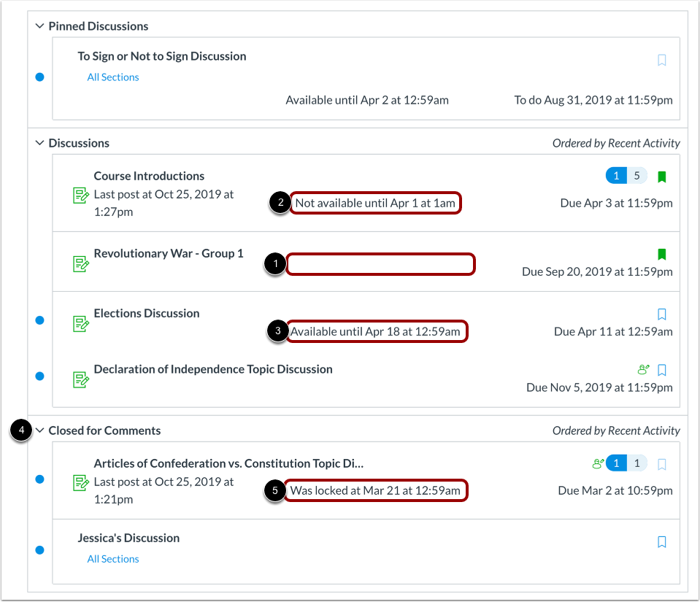Subscribe to Declaration of Independence discussion bookmark
Image resolution: width=700 pixels, height=602 pixels.
tap(661, 370)
